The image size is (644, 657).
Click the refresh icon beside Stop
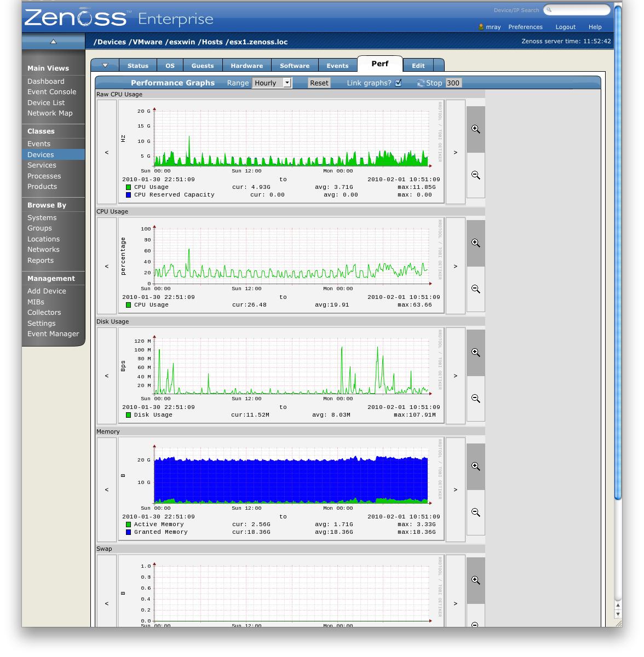[421, 83]
